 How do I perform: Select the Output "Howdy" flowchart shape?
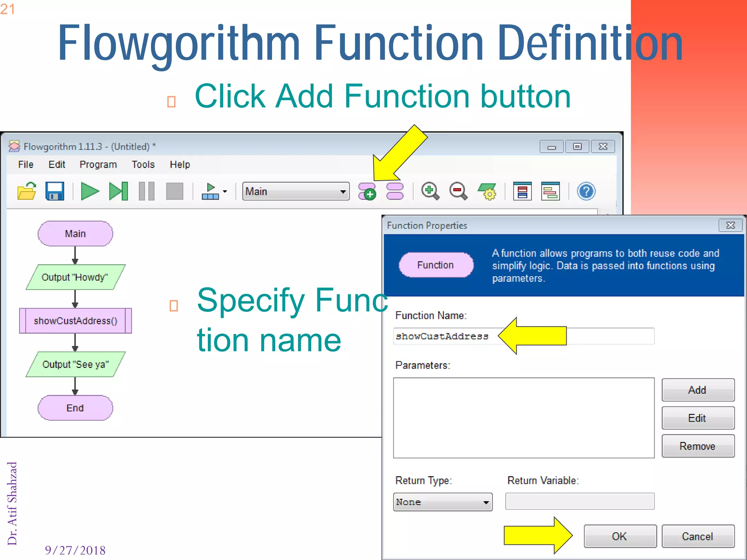click(75, 277)
